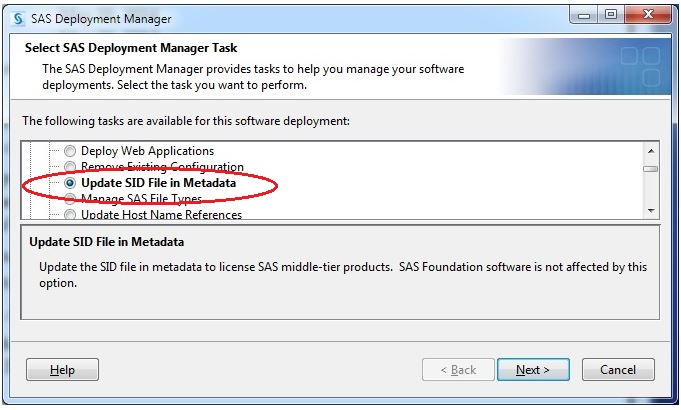Click the Next button
Screen dimensions: 681x410
click(533, 370)
